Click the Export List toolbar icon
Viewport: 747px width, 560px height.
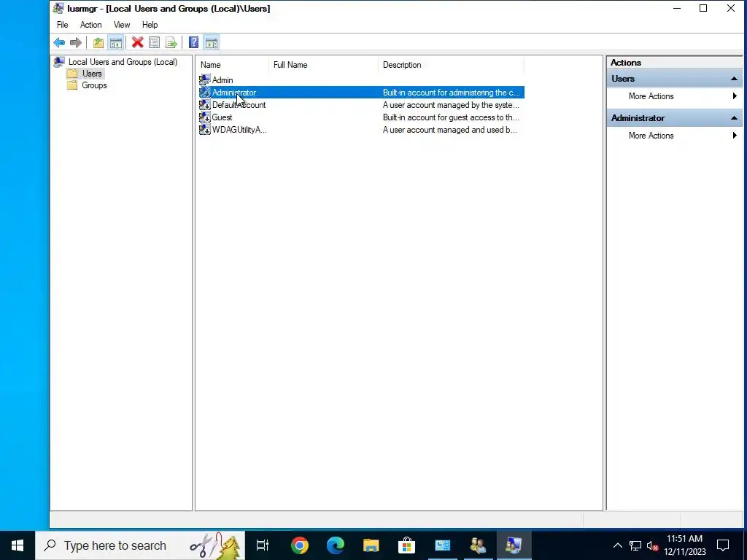[x=171, y=43]
